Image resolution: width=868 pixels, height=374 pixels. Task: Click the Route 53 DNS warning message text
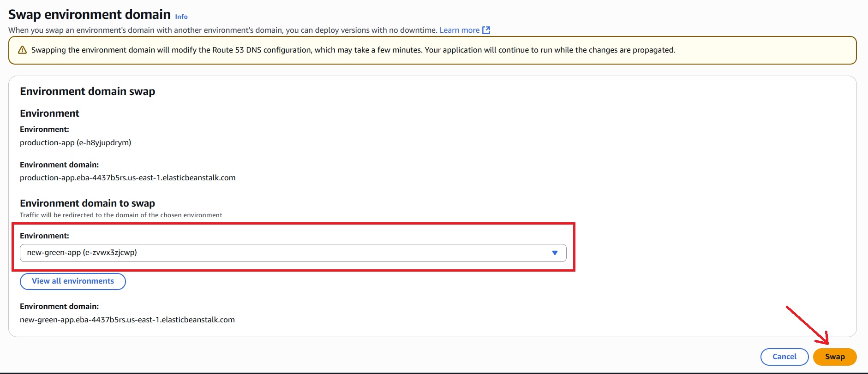[353, 50]
